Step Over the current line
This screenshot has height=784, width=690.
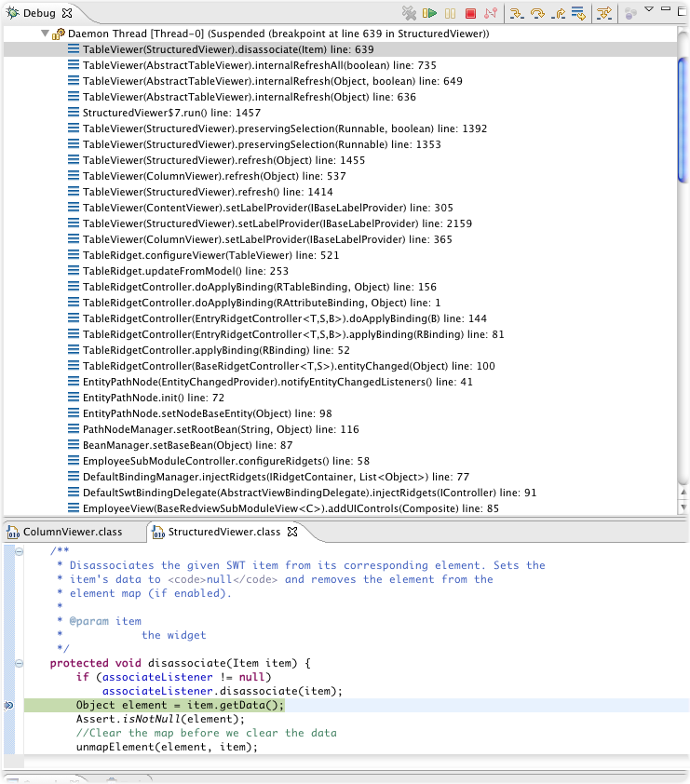(x=537, y=13)
